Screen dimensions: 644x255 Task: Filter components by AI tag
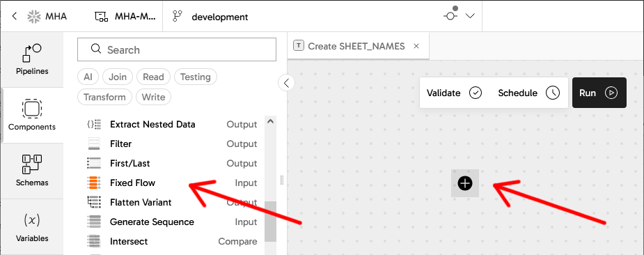pos(88,77)
